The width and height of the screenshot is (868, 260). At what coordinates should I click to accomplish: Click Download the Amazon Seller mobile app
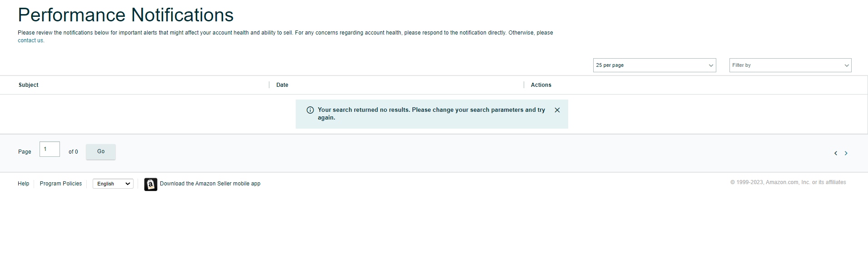tap(210, 184)
